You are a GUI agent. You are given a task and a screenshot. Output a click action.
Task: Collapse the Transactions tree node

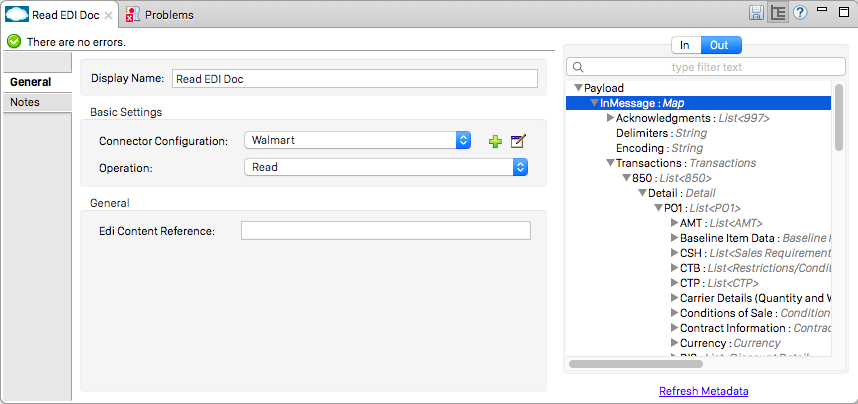coord(609,163)
